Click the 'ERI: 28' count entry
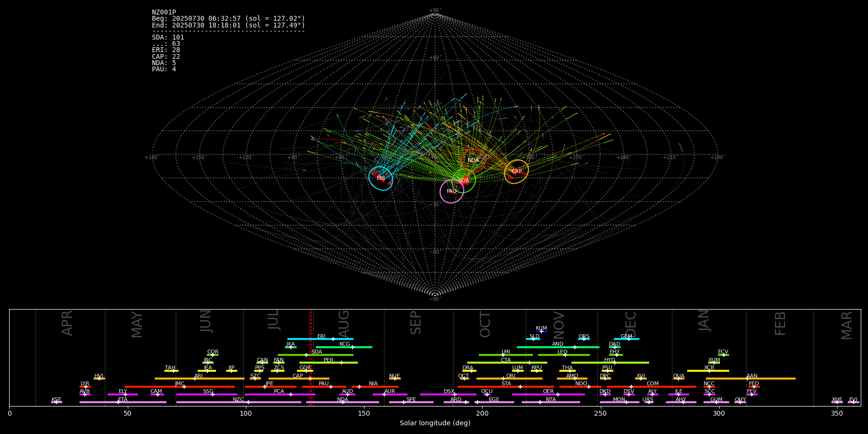 click(x=166, y=50)
